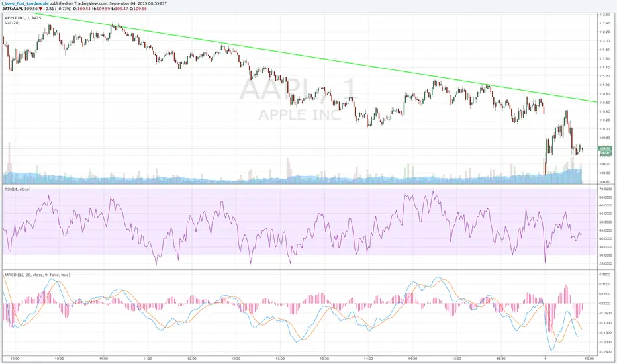The image size is (617, 364).
Task: Click the 70.0000 RSI scale label
Action: (x=605, y=189)
